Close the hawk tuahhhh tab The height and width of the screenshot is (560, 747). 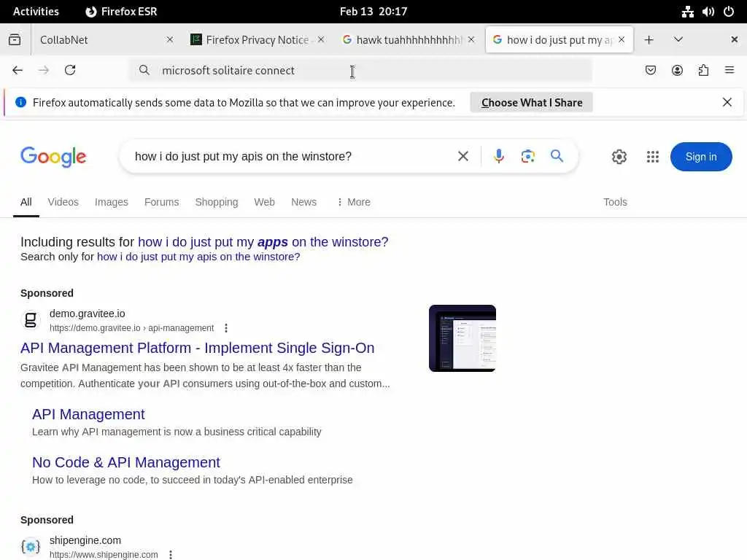coord(471,40)
